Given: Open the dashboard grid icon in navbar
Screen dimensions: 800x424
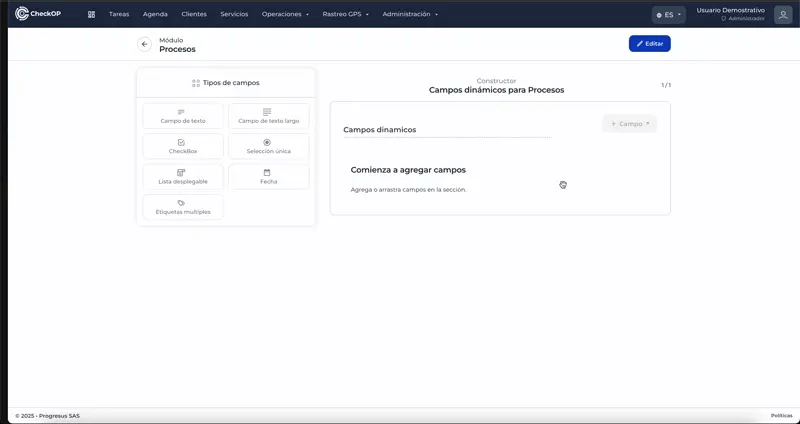Looking at the screenshot, I should tap(91, 14).
